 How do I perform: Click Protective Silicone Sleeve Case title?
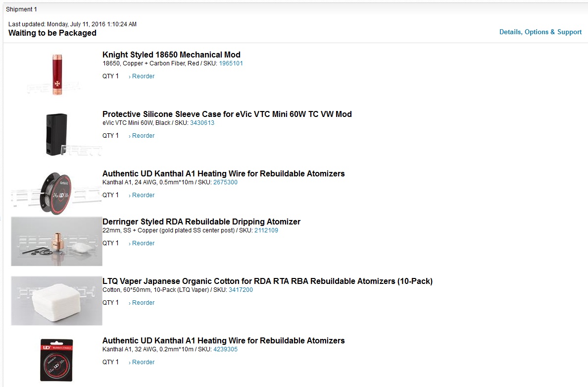pyautogui.click(x=227, y=114)
